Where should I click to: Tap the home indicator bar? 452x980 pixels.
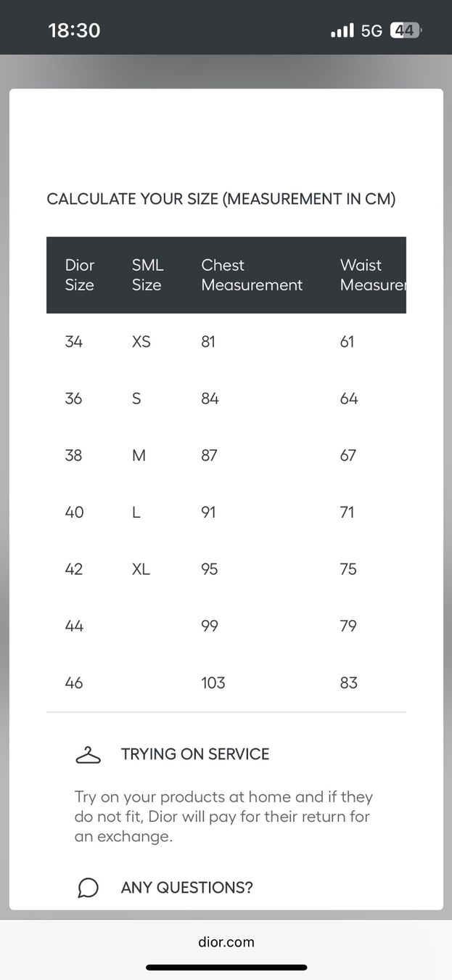[226, 967]
